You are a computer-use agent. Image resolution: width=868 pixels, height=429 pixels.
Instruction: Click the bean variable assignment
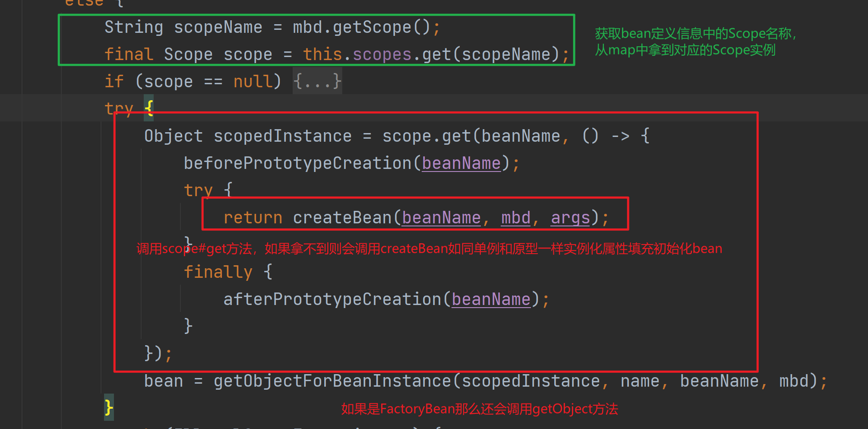click(164, 381)
